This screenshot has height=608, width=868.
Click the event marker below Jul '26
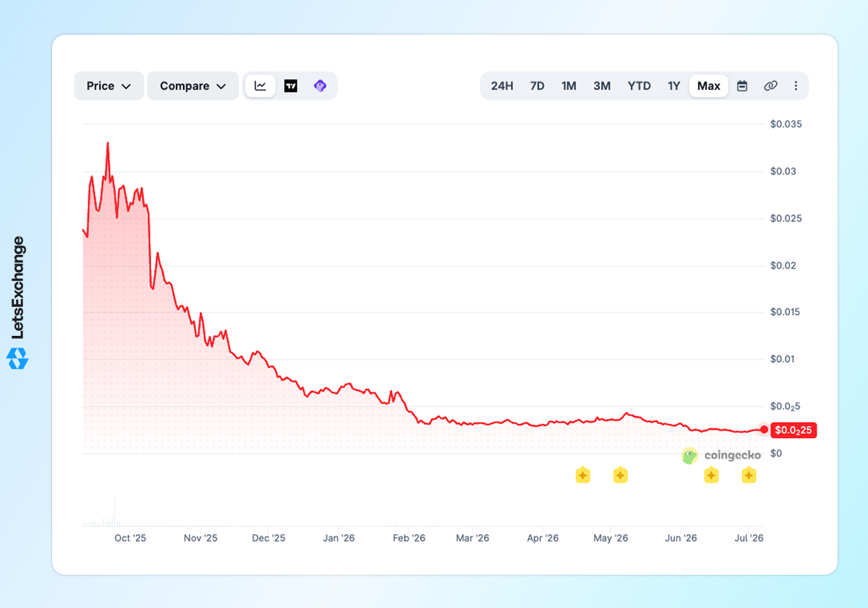(749, 476)
